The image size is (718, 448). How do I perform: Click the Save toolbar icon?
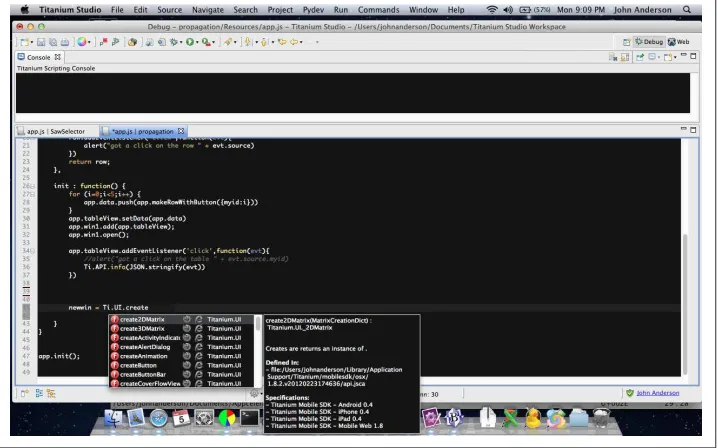[x=41, y=42]
